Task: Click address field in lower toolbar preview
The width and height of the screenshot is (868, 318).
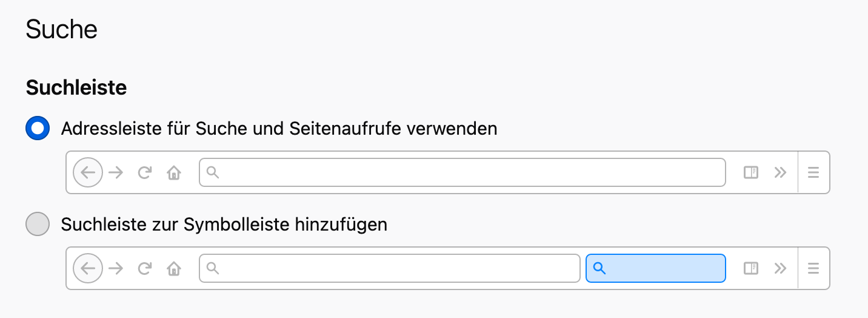Action: pos(389,268)
